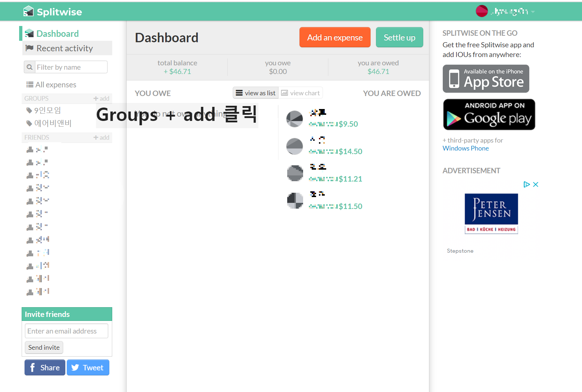Close the advertisement with X icon

[x=535, y=184]
